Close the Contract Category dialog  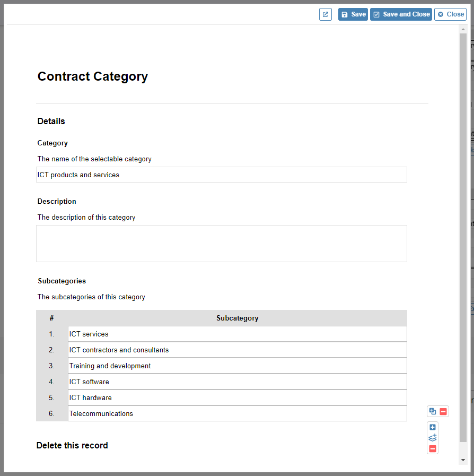[x=450, y=14]
